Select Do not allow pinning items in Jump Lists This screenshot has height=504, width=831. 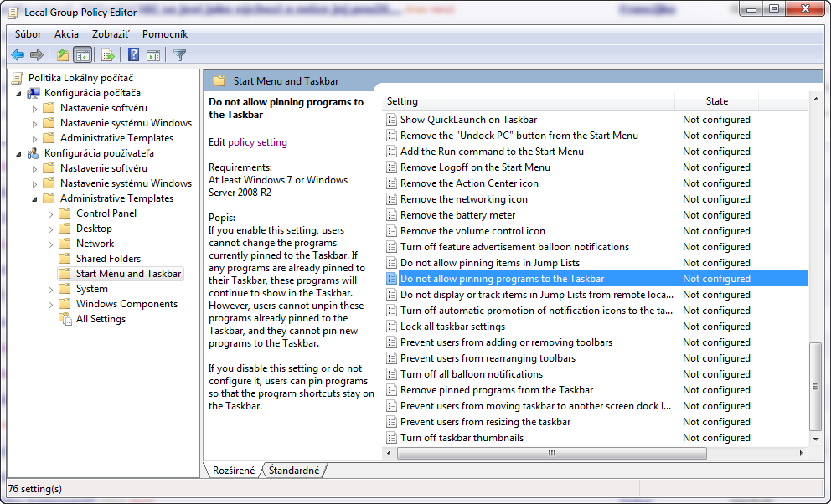(x=490, y=263)
